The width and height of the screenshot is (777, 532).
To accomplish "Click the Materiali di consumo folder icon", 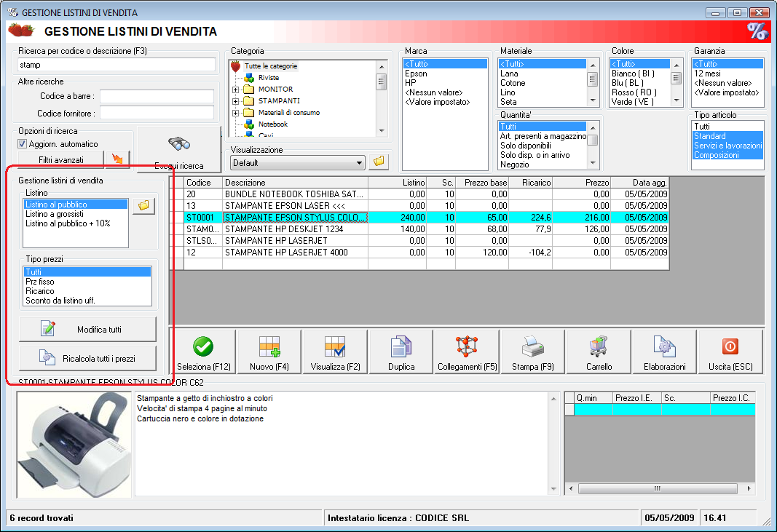I will pyautogui.click(x=249, y=113).
